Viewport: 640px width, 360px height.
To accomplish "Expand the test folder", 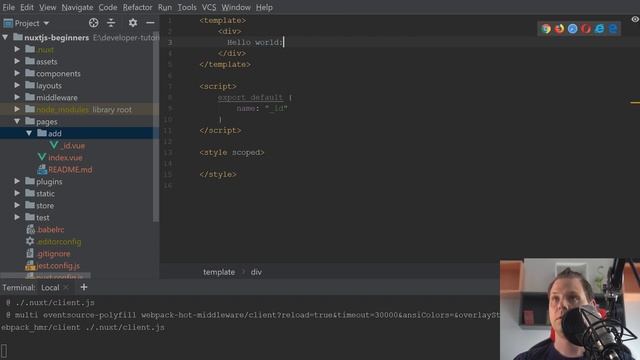I will [17, 217].
